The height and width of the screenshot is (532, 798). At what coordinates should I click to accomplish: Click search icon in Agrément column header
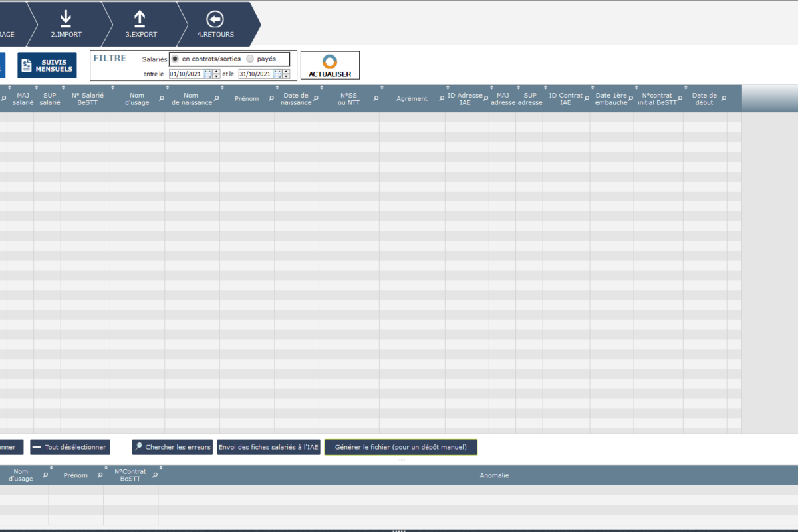coord(441,98)
